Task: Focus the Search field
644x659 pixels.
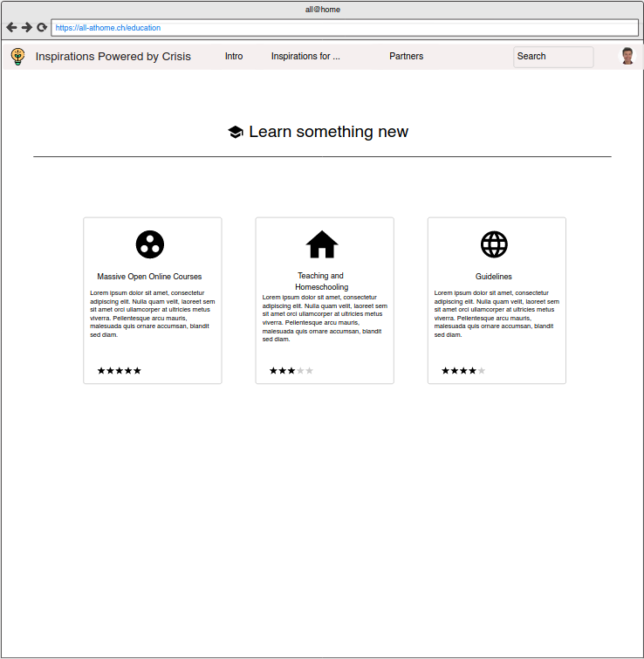Action: click(x=553, y=57)
